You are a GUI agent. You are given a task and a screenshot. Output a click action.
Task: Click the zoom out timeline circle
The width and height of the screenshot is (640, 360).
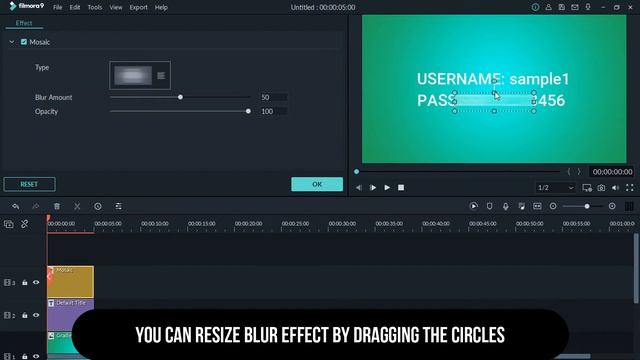(553, 206)
